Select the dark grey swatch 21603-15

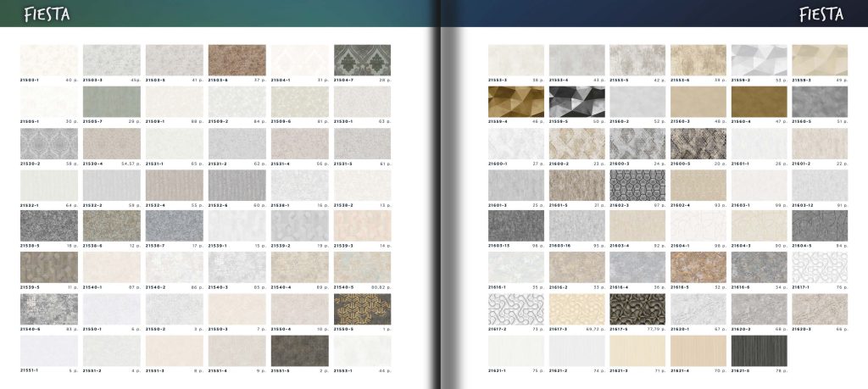516,225
